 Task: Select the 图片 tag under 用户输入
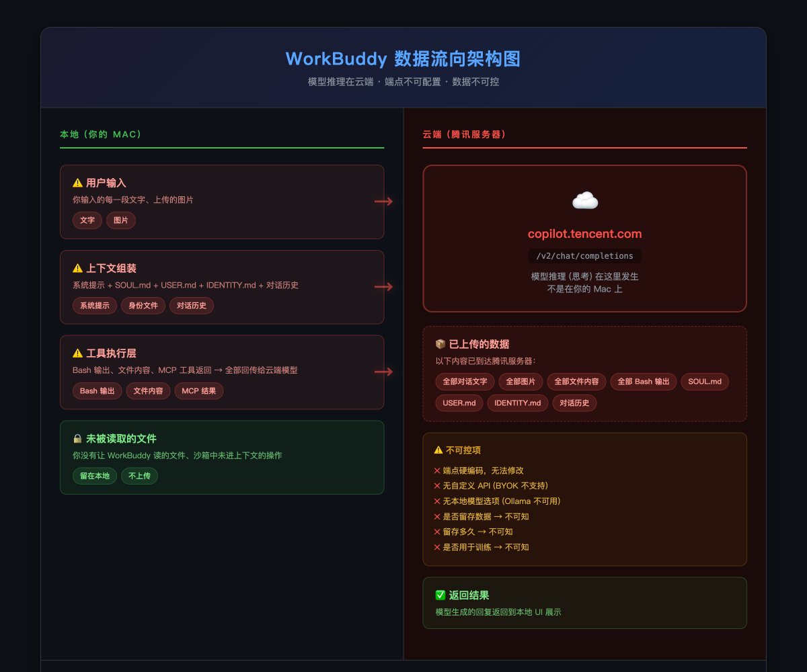point(121,220)
